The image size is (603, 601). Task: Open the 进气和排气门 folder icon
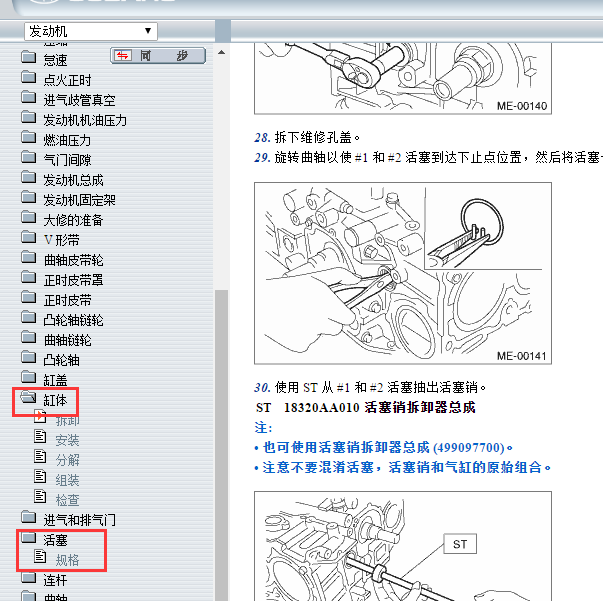[x=28, y=517]
